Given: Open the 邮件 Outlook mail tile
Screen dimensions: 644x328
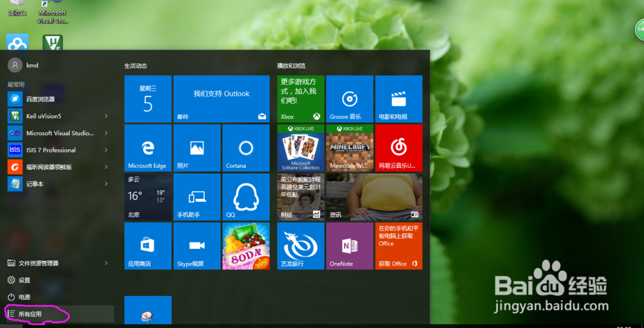Looking at the screenshot, I should (x=222, y=99).
